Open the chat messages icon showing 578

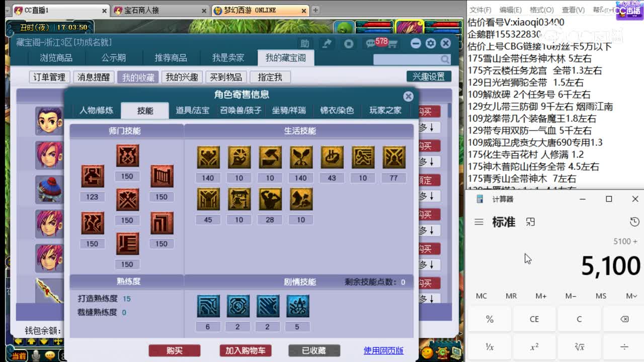371,43
